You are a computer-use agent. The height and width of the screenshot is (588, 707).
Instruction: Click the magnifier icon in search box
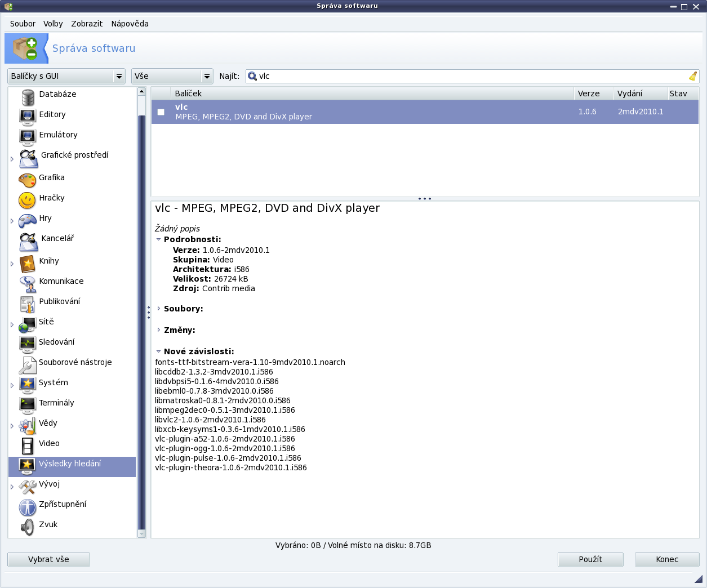click(x=252, y=76)
